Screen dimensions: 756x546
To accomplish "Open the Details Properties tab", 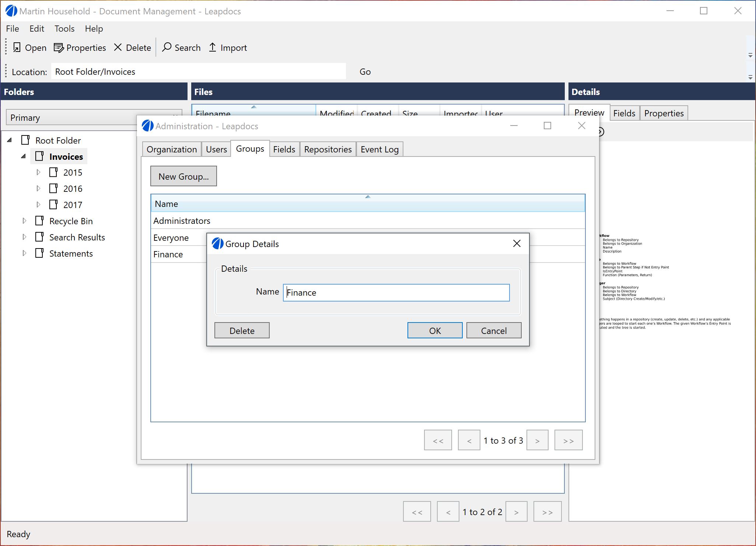I will 664,113.
